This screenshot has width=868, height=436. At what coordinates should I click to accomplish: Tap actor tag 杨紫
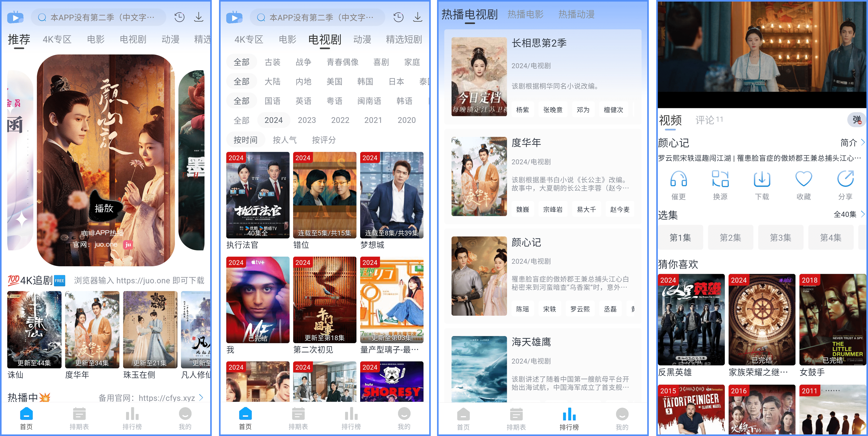click(522, 110)
